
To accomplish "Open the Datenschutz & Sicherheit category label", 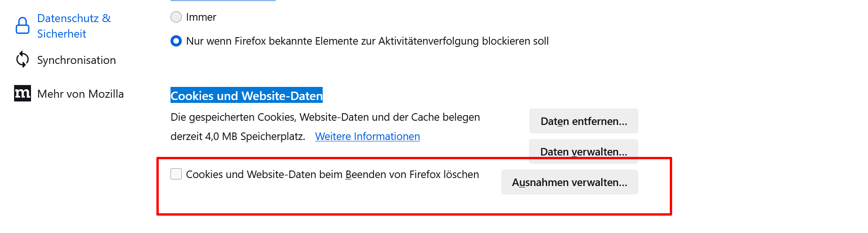I will point(74,26).
